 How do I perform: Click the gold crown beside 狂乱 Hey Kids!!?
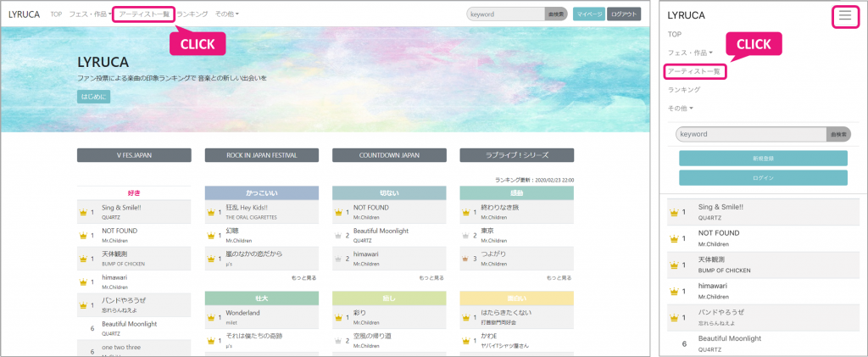210,211
